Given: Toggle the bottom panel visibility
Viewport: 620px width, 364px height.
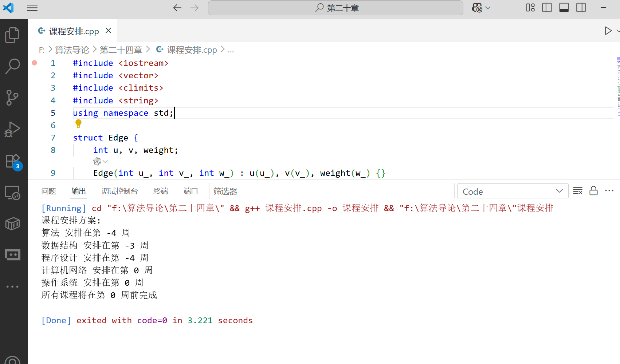Looking at the screenshot, I should [x=564, y=8].
